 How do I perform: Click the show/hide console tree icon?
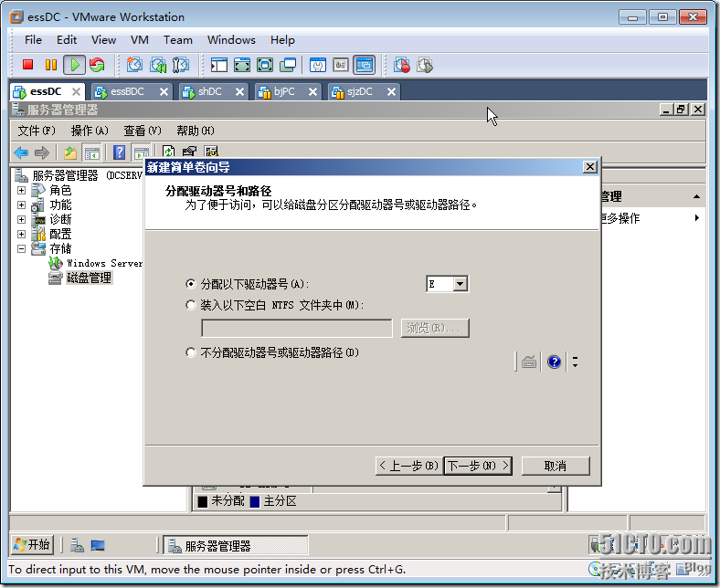[92, 152]
